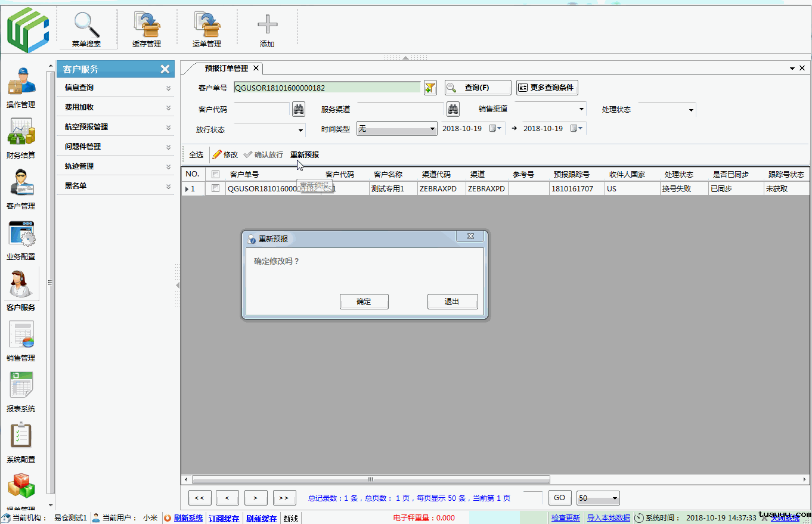Open 业务配置 in left sidebar
The image size is (812, 524).
(x=21, y=240)
